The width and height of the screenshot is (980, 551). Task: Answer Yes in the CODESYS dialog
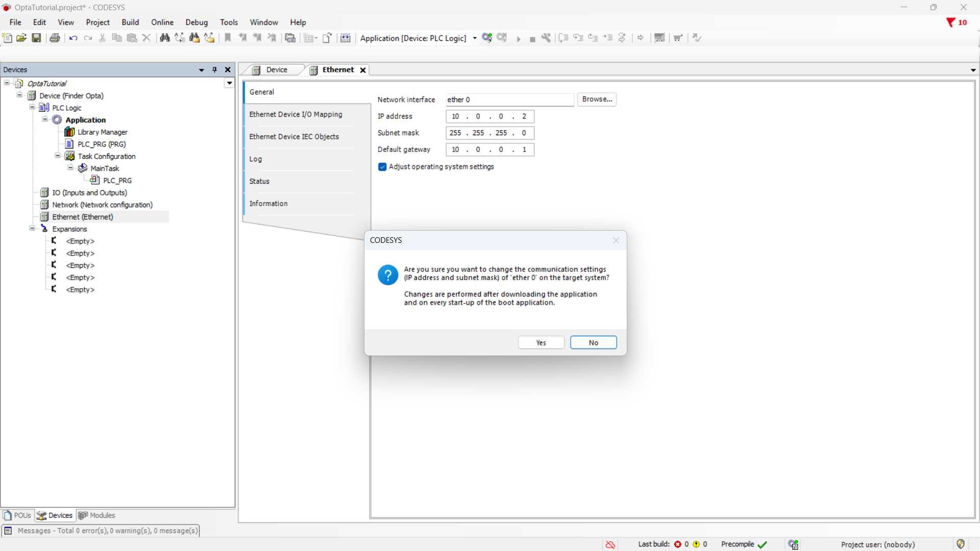pos(541,342)
